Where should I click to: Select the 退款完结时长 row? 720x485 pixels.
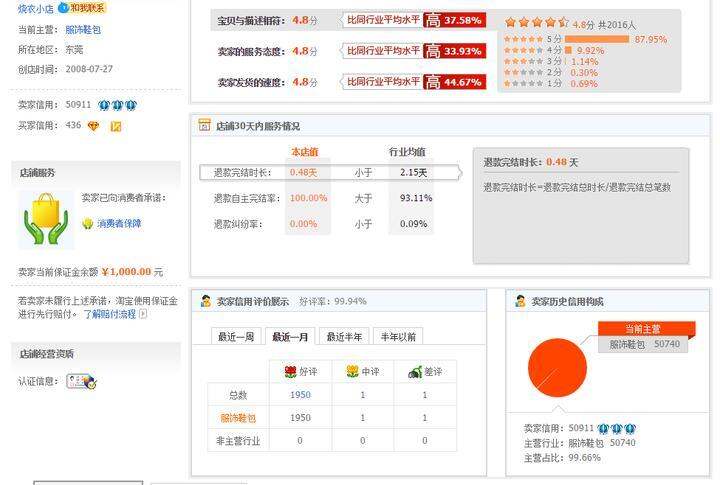330,173
